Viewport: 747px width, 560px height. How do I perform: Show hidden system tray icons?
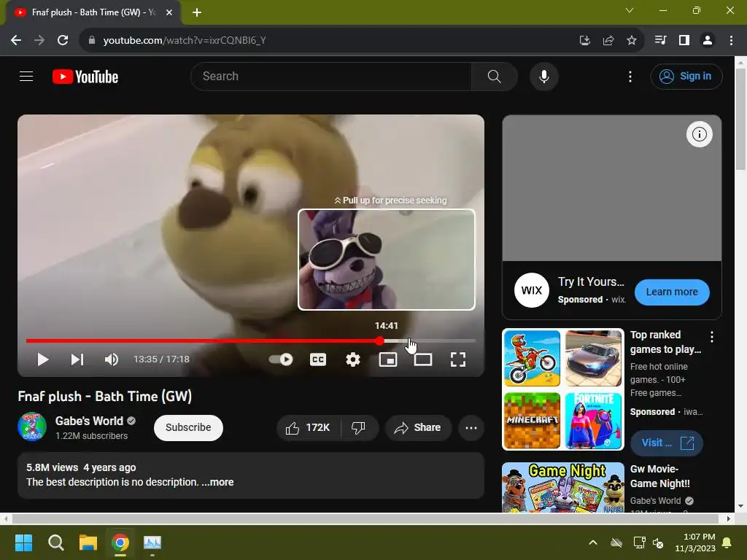593,542
